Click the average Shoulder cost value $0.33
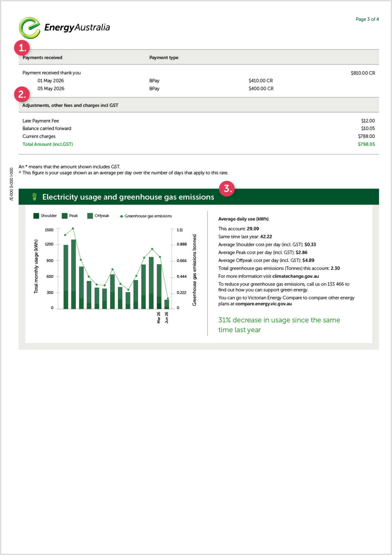Screen dimensions: 392x555 point(310,245)
